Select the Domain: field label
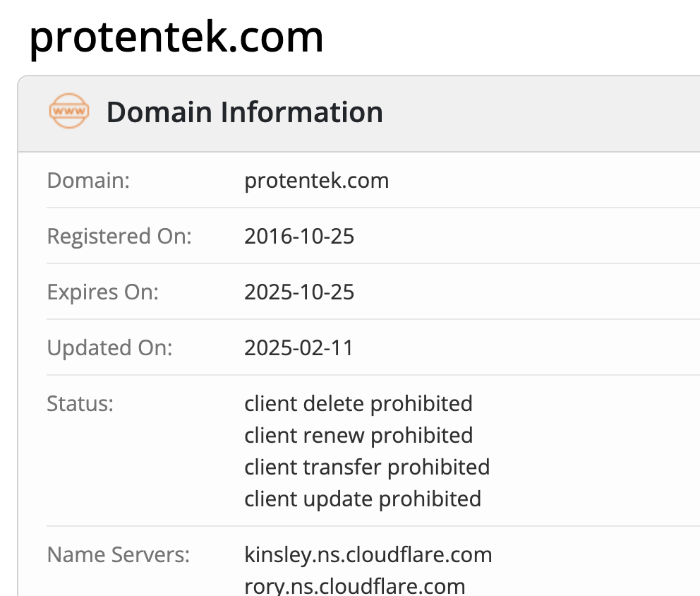This screenshot has height=596, width=700. point(88,181)
